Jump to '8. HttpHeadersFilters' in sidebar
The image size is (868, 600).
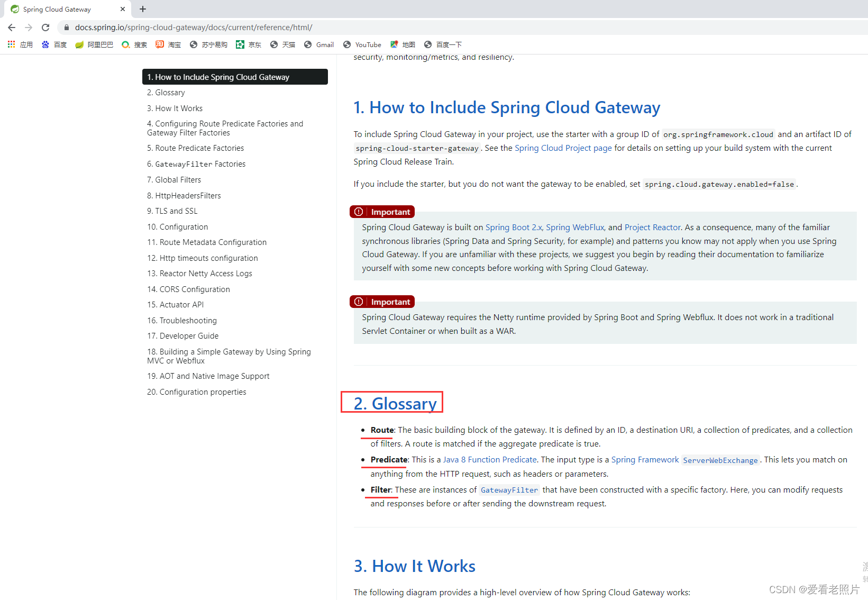click(x=184, y=196)
